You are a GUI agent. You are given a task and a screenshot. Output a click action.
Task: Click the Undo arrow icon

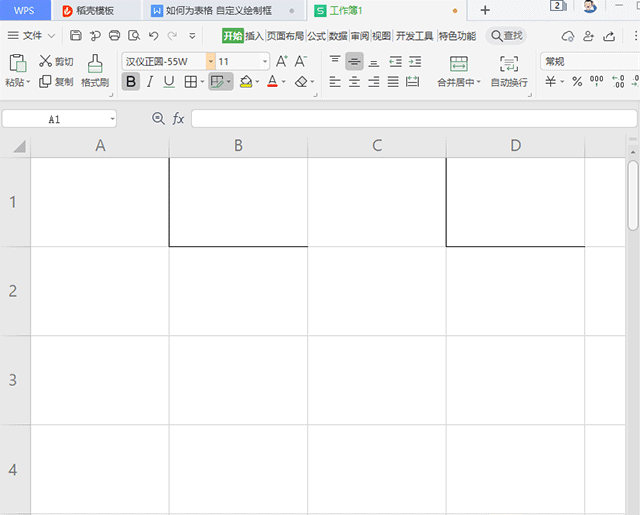pos(153,36)
